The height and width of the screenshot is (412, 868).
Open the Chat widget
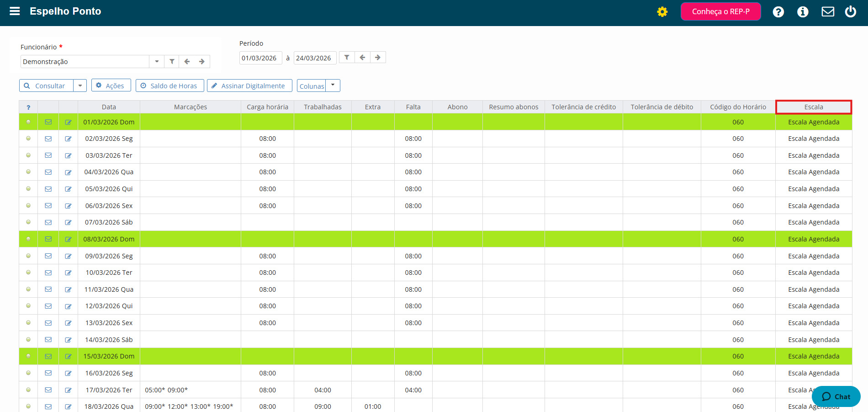pos(836,396)
